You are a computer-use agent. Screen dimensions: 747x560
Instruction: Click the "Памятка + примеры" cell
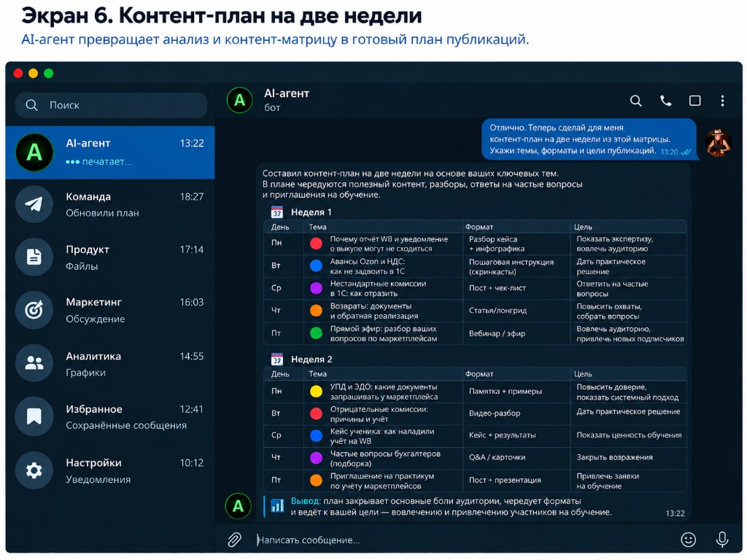(505, 391)
